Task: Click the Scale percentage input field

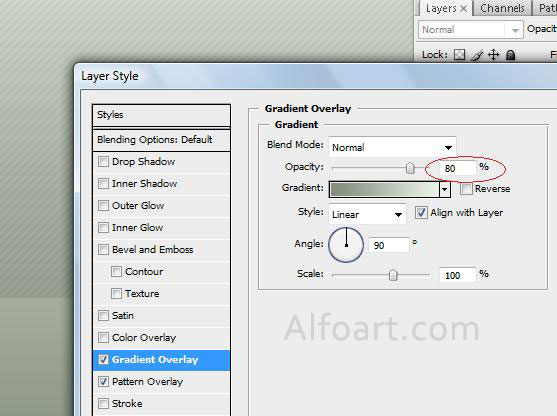Action: tap(458, 275)
